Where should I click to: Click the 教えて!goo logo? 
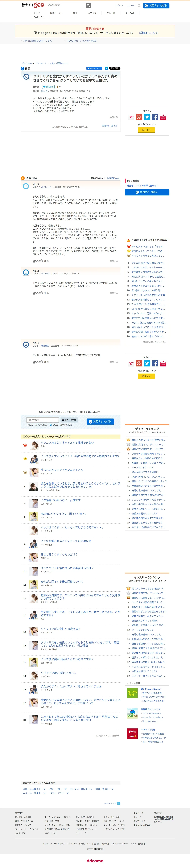(x=33, y=5)
